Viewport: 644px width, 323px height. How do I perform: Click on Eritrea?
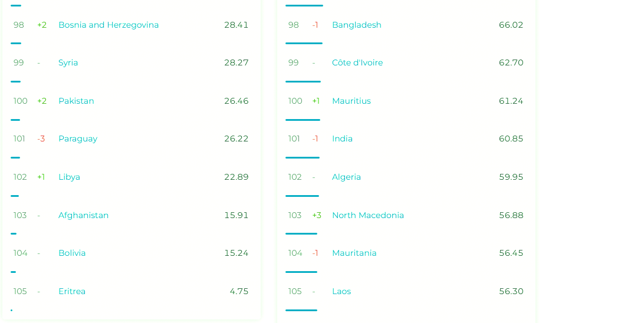(x=72, y=291)
